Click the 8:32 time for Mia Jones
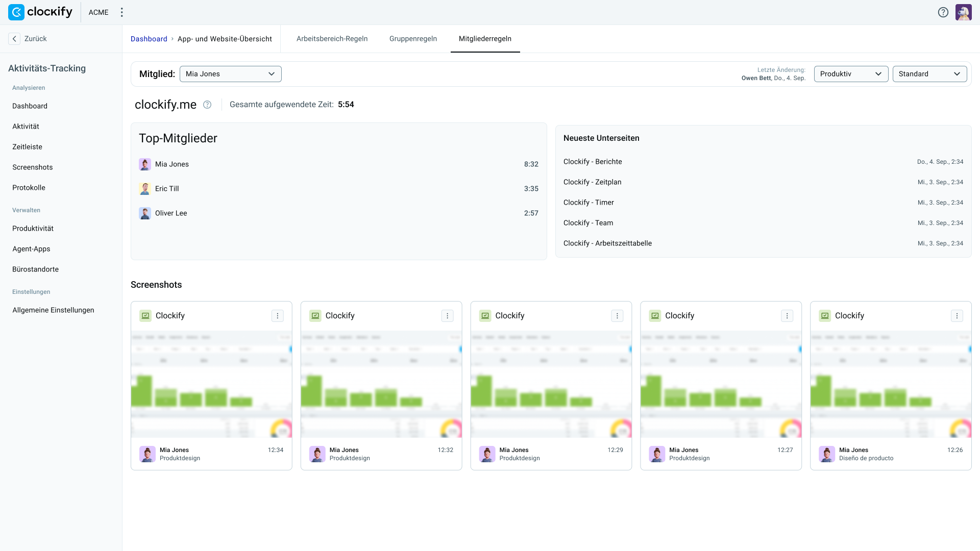980x551 pixels. pos(531,164)
